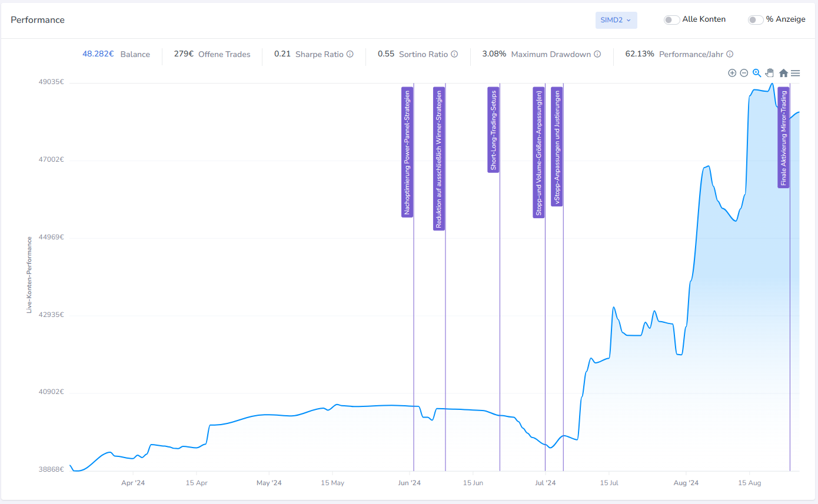Image resolution: width=818 pixels, height=504 pixels.
Task: Select the Nachoptimierung Power-Pannel-Strategien annotation
Action: pyautogui.click(x=407, y=152)
